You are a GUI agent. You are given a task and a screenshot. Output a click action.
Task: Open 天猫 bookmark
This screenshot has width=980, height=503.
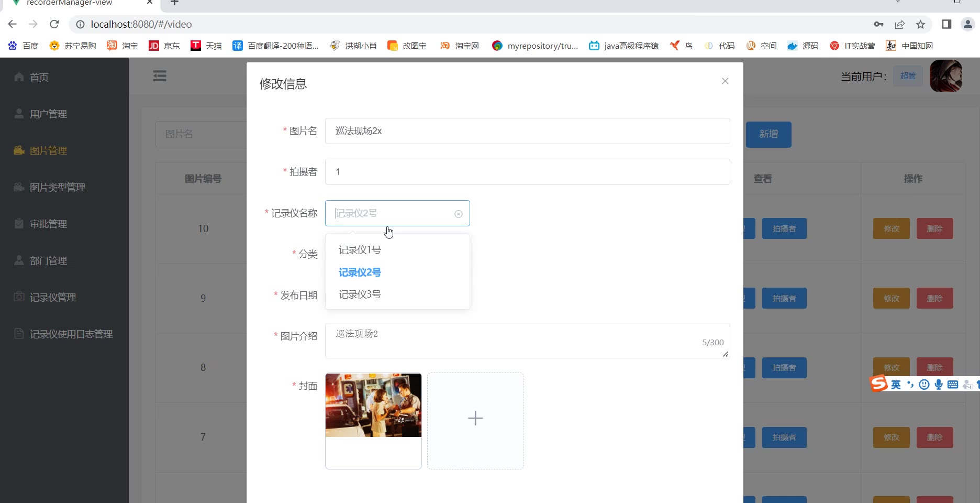point(206,46)
